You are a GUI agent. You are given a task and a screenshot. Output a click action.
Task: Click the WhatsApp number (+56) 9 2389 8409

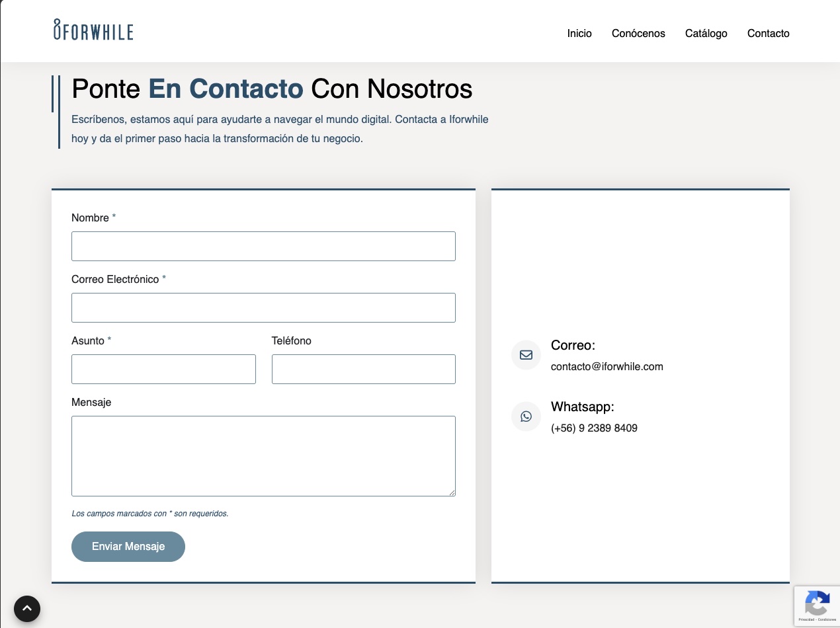point(594,428)
